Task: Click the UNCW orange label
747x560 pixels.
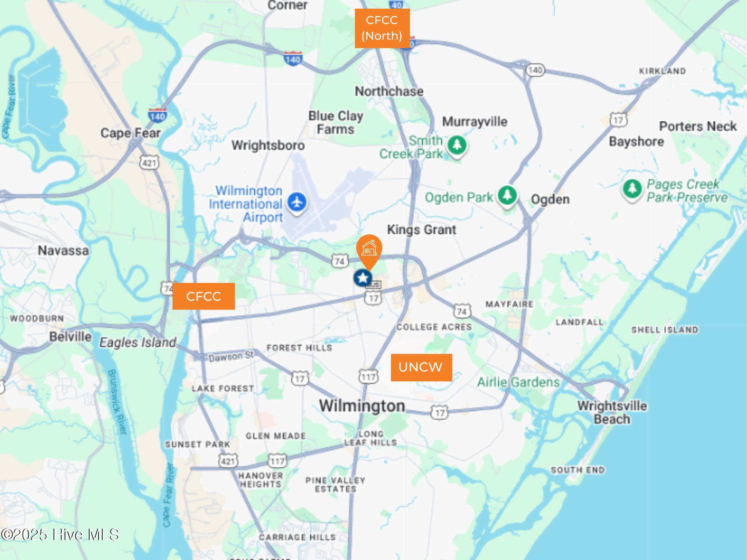Action: coord(421,367)
